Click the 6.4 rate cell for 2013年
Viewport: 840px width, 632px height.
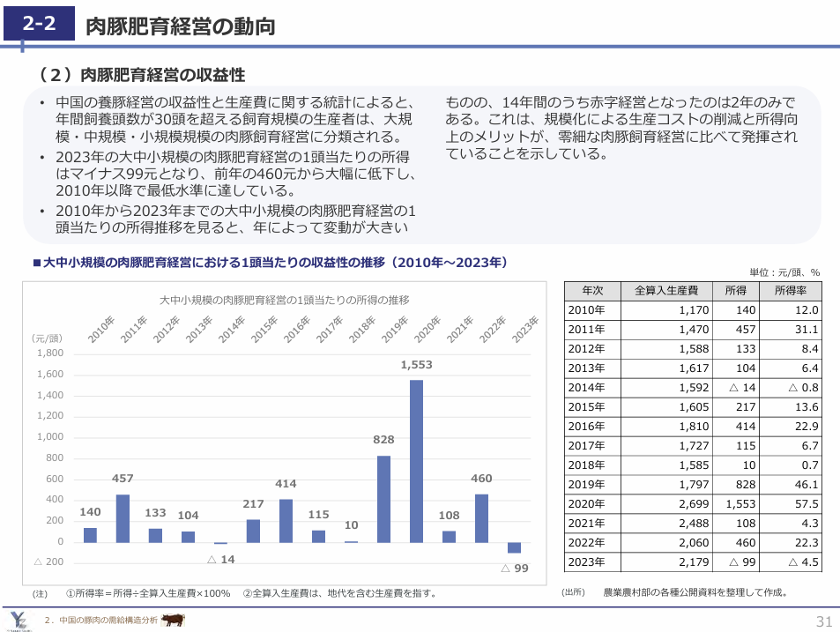791,368
